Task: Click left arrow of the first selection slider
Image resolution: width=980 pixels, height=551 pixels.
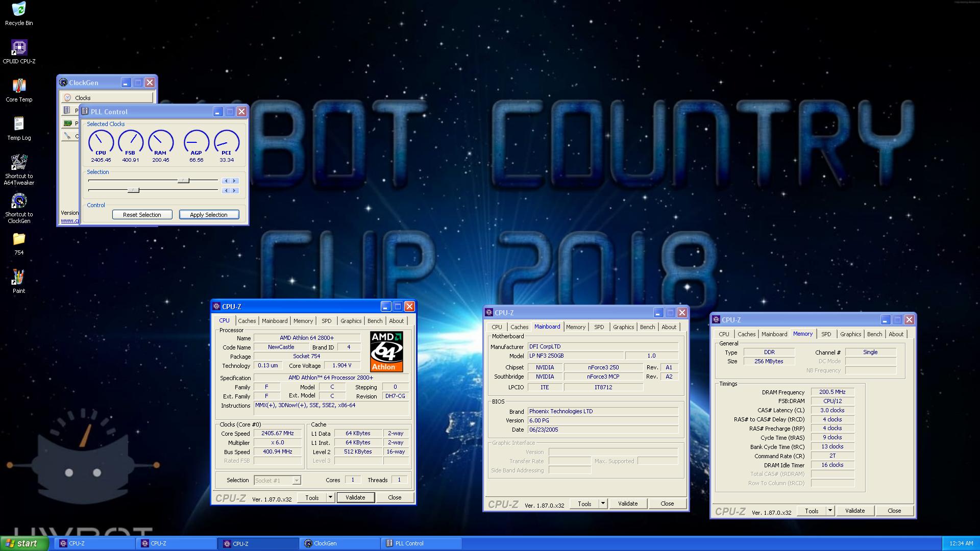Action: (x=226, y=181)
